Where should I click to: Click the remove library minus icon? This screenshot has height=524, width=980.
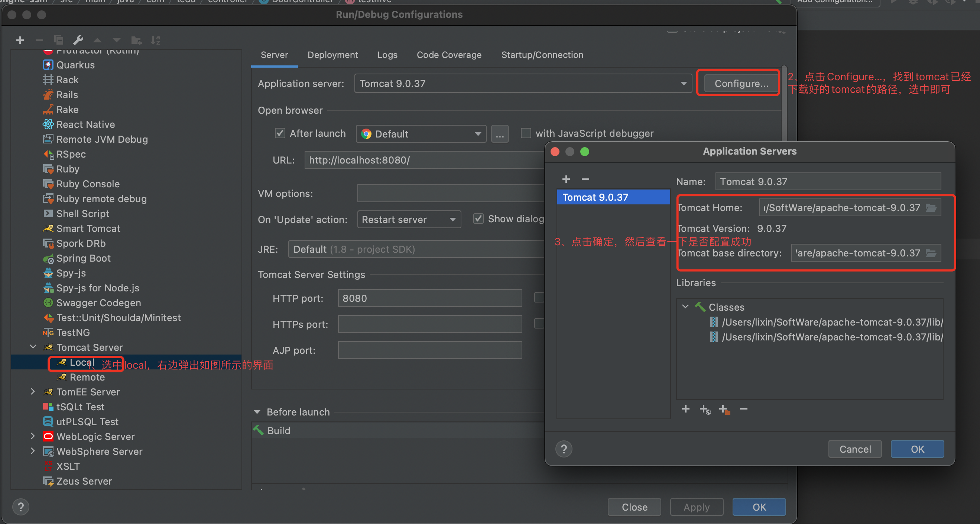pos(744,409)
